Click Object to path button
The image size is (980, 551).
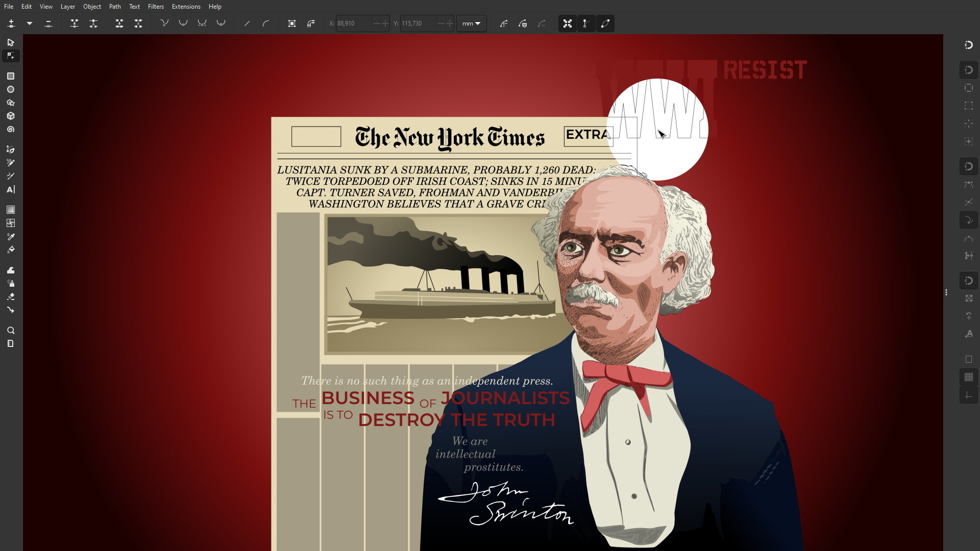point(292,23)
